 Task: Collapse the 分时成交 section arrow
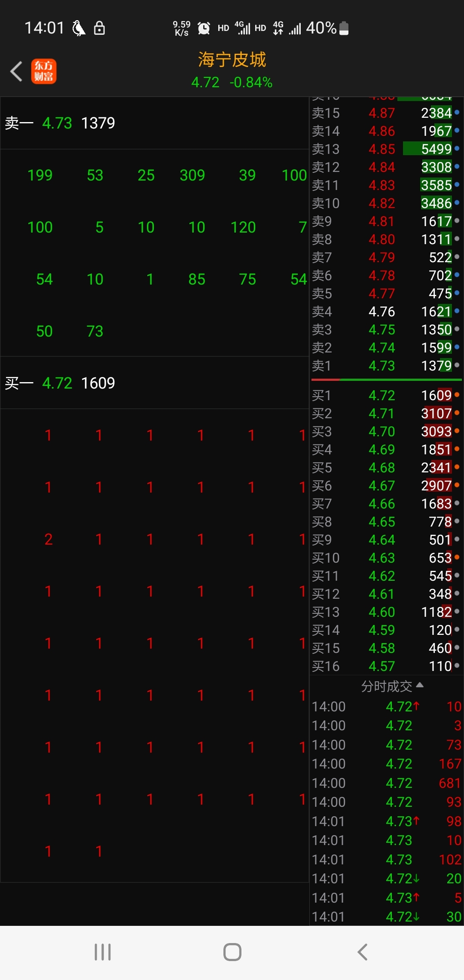tap(420, 685)
